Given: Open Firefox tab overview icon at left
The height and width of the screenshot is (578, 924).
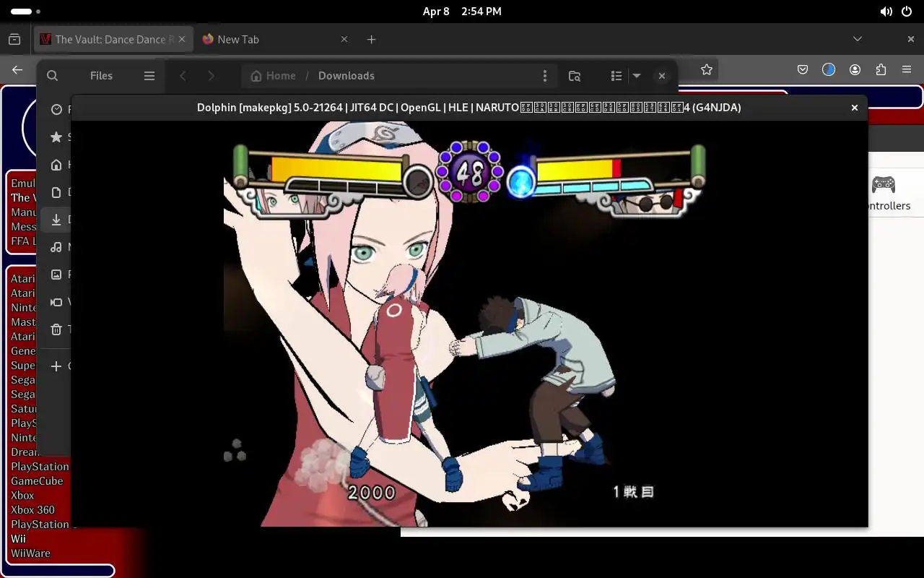Looking at the screenshot, I should click(14, 39).
